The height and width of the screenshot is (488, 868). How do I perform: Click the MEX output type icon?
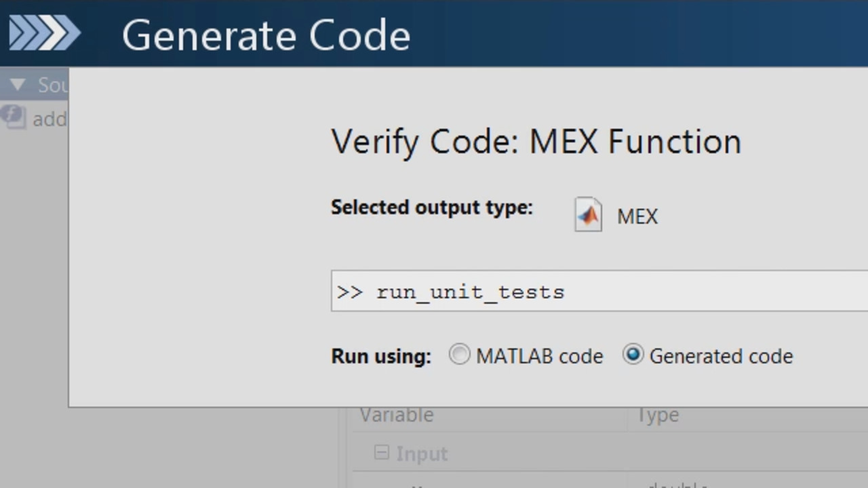point(588,215)
